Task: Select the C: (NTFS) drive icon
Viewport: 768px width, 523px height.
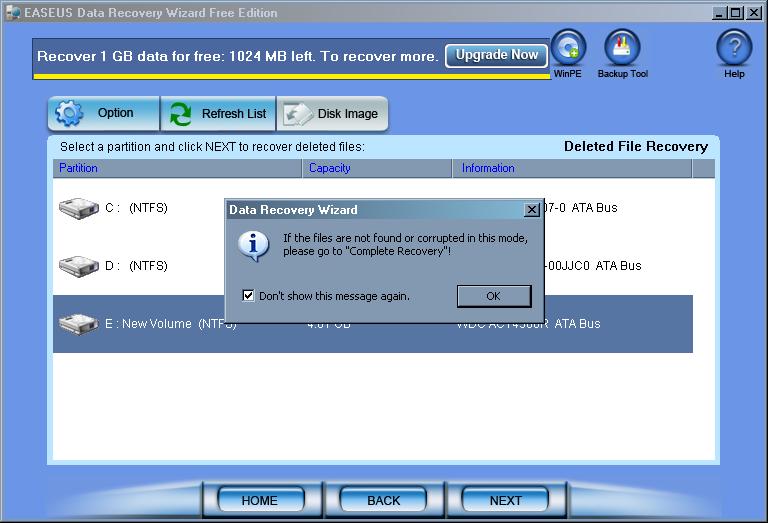Action: (x=78, y=208)
